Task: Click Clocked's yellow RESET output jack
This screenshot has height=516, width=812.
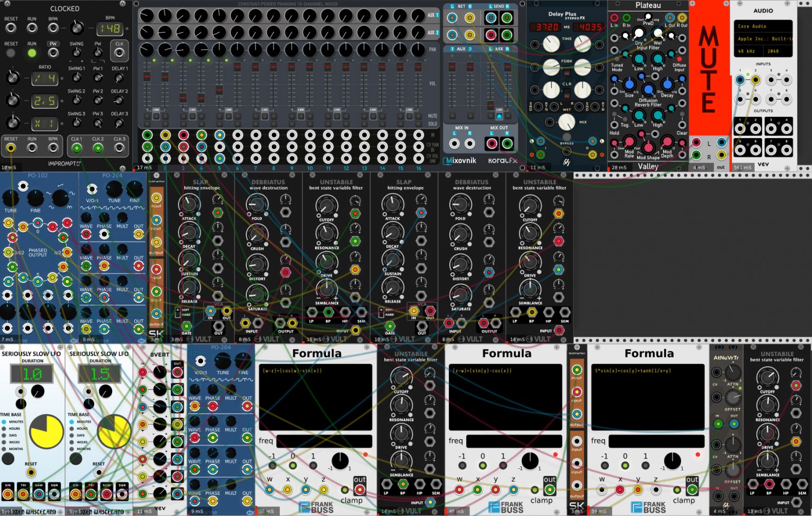Action: point(11,148)
